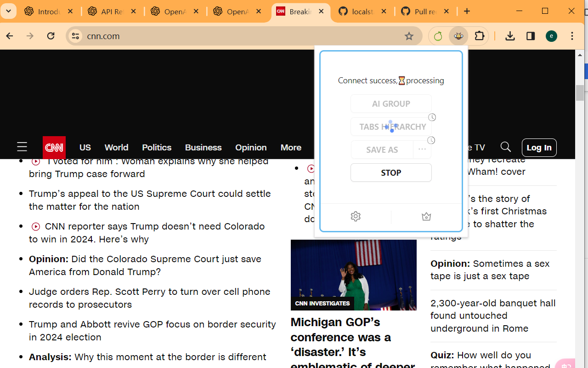The image size is (588, 368).
Task: Toggle the browser side panel
Action: click(x=531, y=36)
